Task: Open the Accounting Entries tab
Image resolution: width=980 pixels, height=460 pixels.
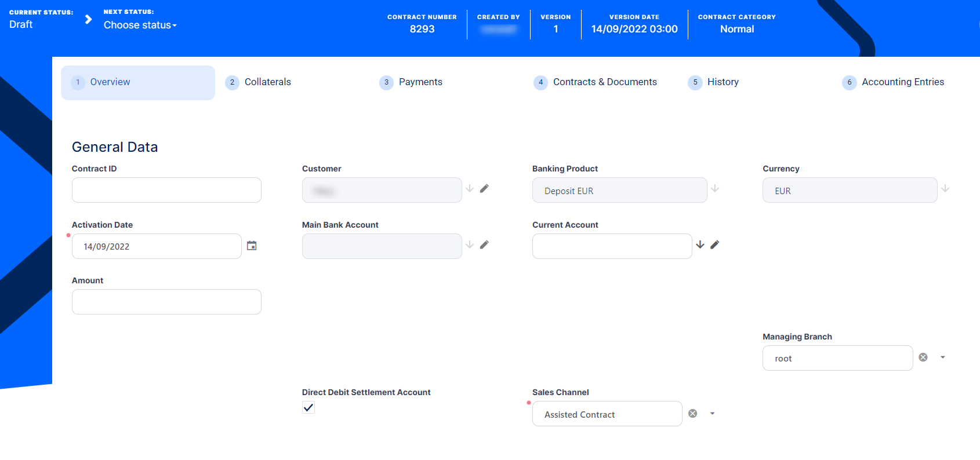Action: tap(902, 82)
